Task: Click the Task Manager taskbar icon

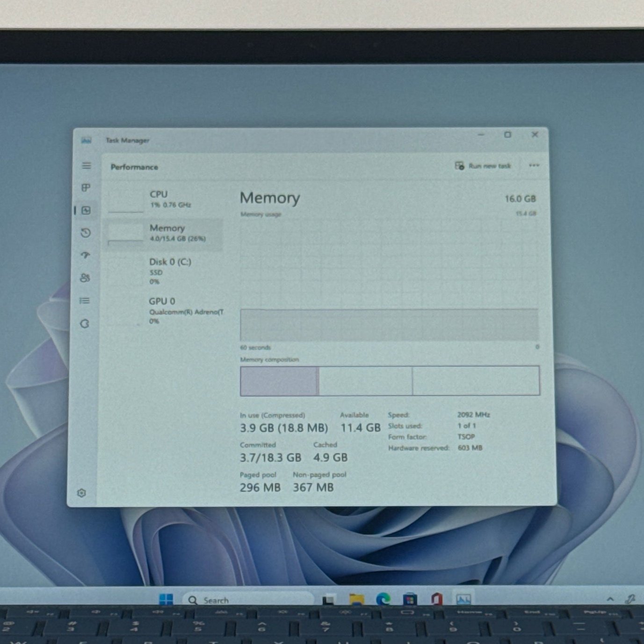Action: coord(463,599)
